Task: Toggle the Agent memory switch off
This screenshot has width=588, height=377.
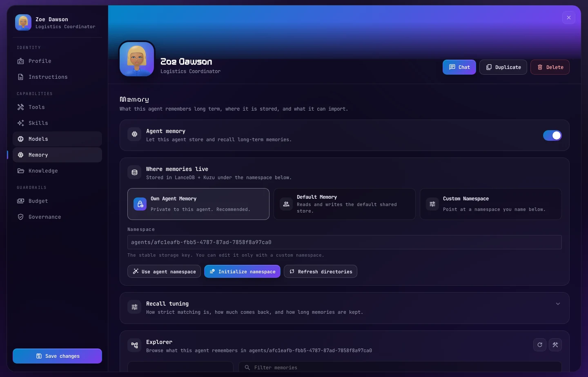Action: click(552, 135)
